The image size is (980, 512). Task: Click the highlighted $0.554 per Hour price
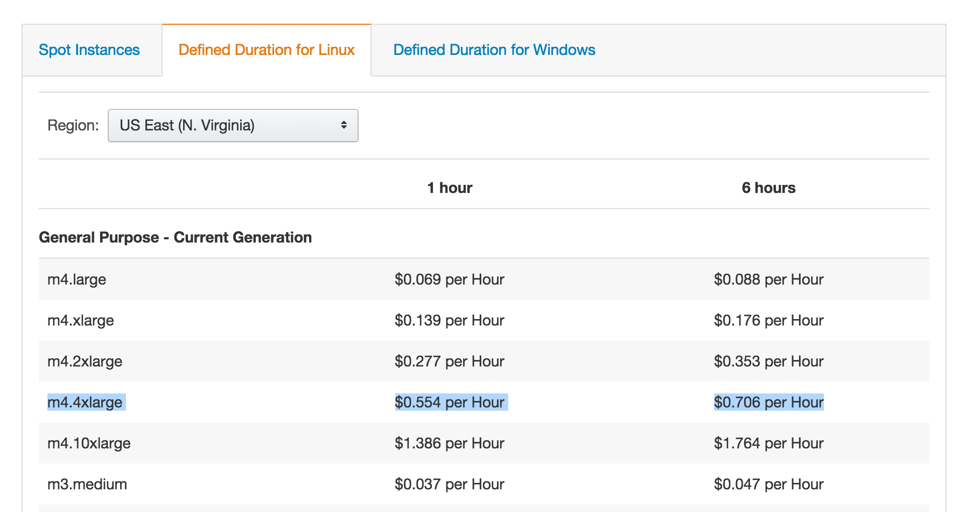click(450, 402)
